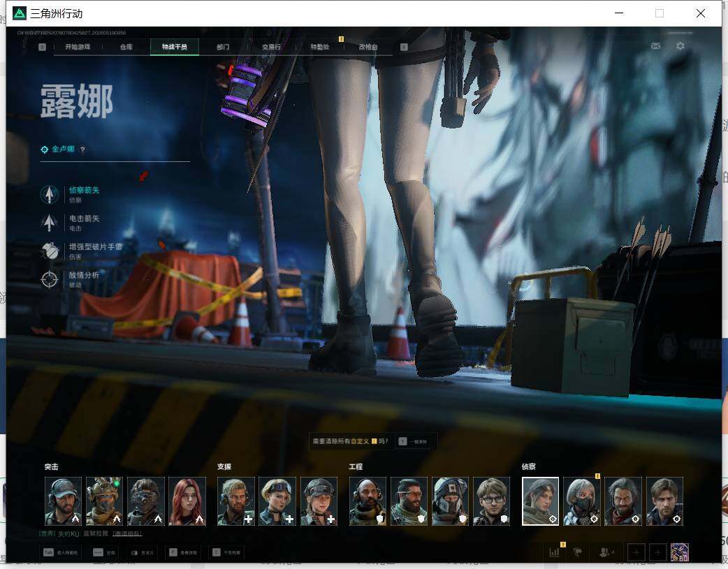Open the player avatar in bottom right
This screenshot has width=728, height=569.
[679, 552]
